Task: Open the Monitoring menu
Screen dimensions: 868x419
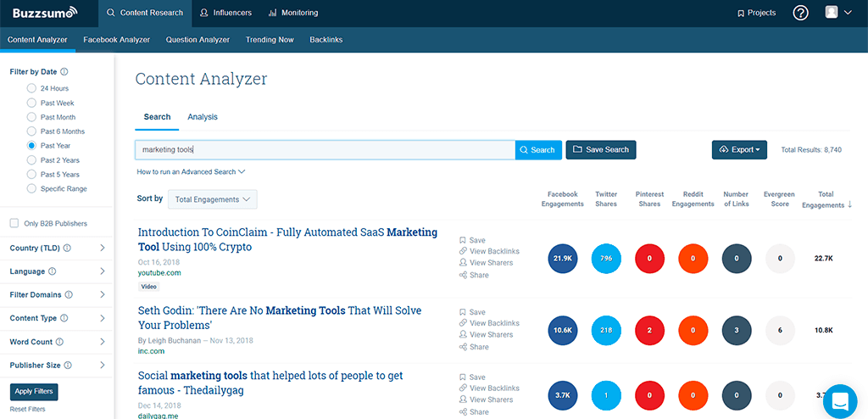Action: click(x=292, y=13)
